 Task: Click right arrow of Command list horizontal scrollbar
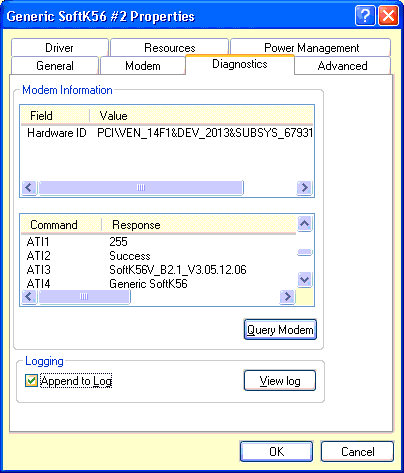pos(287,296)
